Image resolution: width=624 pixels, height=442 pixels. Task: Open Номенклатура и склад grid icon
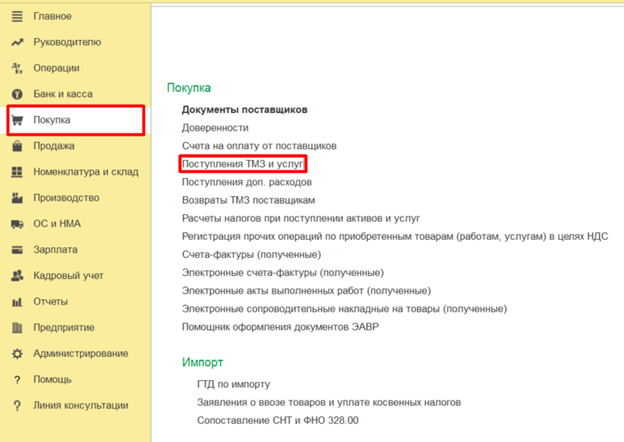point(16,172)
